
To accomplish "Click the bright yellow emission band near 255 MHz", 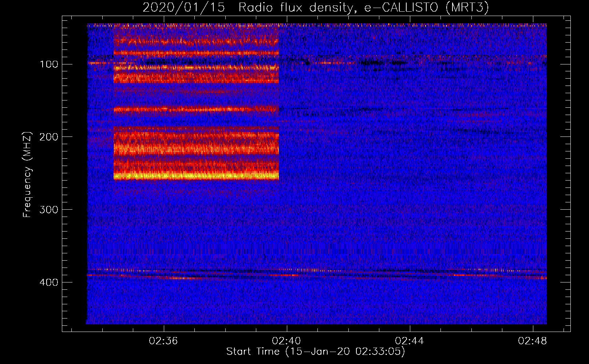I will click(196, 176).
